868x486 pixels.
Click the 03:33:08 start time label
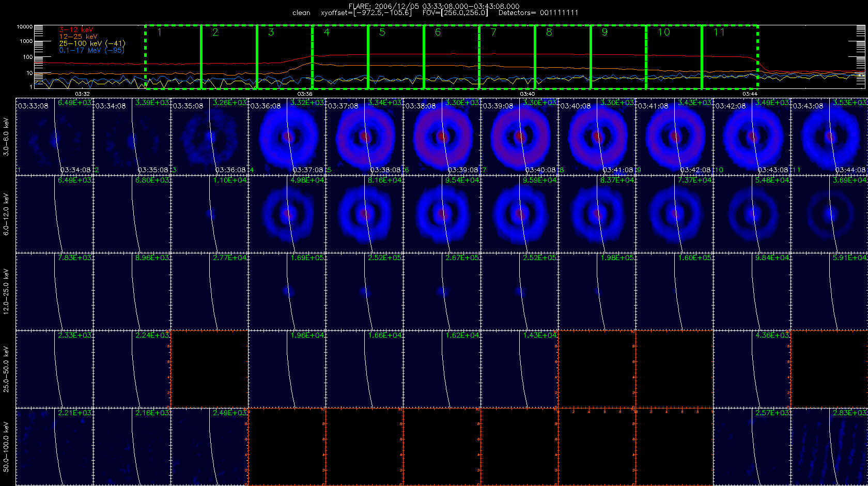click(x=33, y=105)
